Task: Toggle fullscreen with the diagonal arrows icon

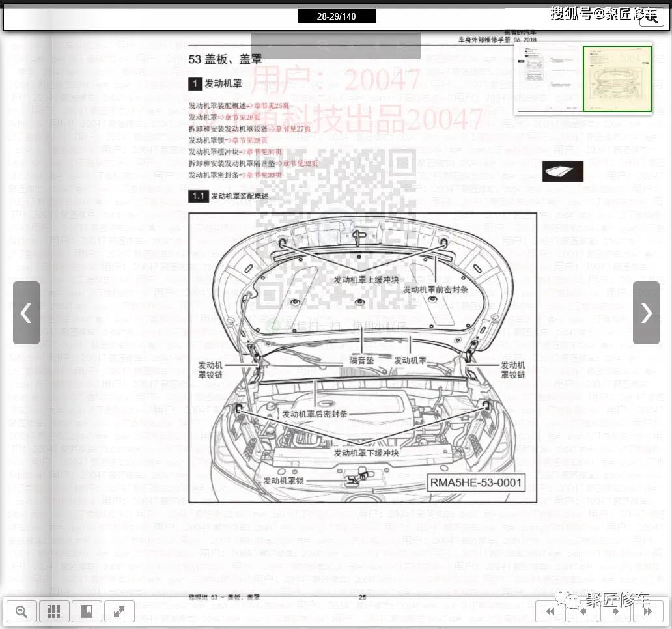Action: pyautogui.click(x=120, y=611)
